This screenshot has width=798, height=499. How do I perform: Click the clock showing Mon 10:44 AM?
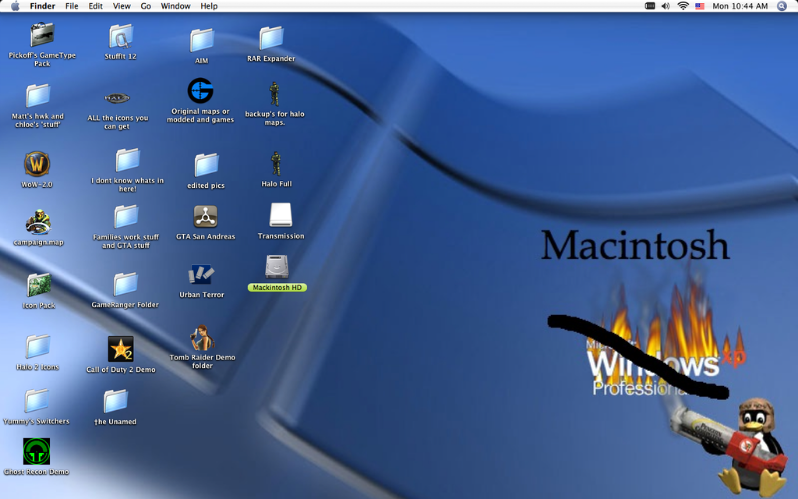click(x=740, y=6)
